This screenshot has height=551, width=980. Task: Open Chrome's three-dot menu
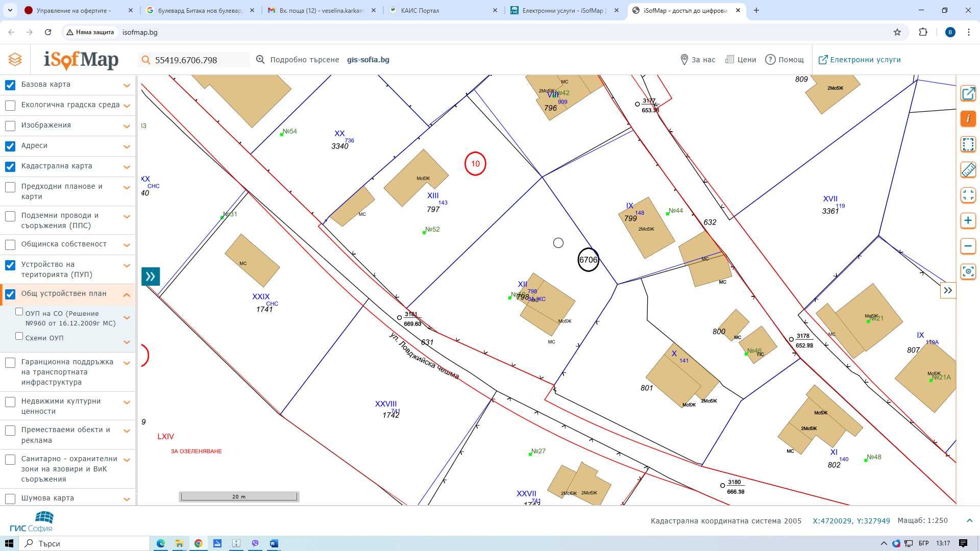coord(968,32)
